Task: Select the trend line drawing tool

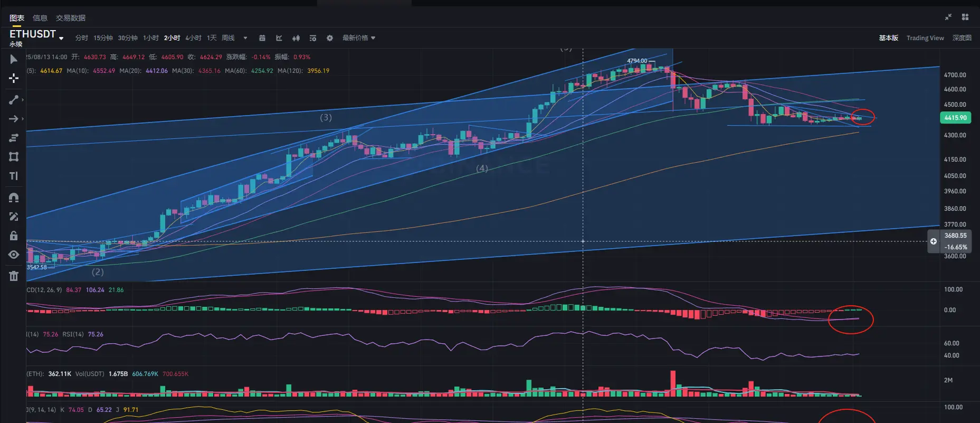Action: tap(14, 100)
